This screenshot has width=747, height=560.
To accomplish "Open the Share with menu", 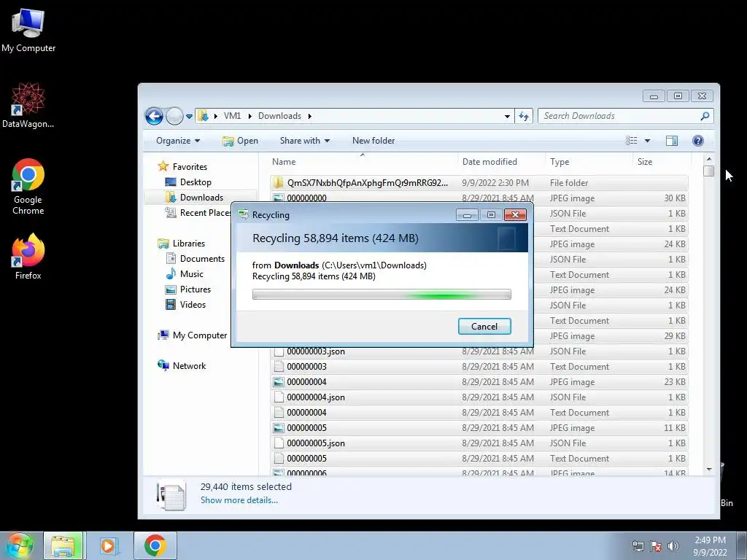I will [x=305, y=141].
